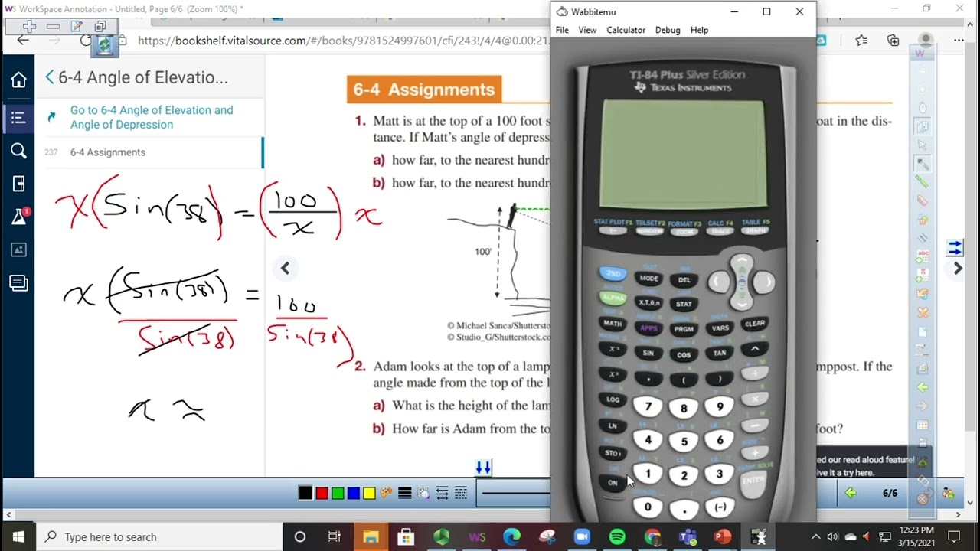The width and height of the screenshot is (980, 551).
Task: Go to previous page with the left chevron
Action: [285, 268]
